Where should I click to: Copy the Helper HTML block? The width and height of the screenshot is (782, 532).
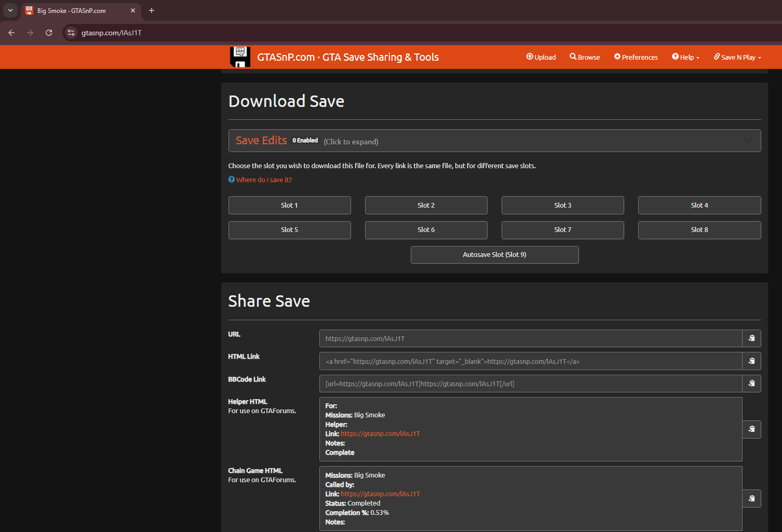[751, 429]
